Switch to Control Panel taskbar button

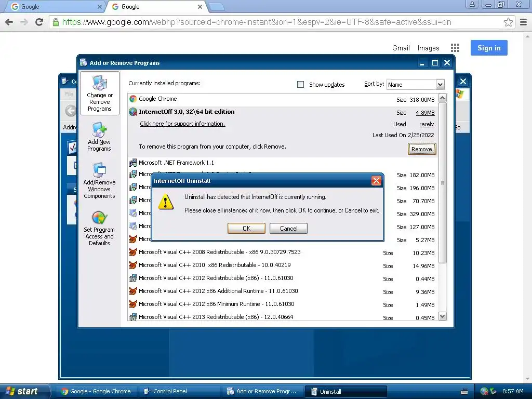(x=179, y=391)
